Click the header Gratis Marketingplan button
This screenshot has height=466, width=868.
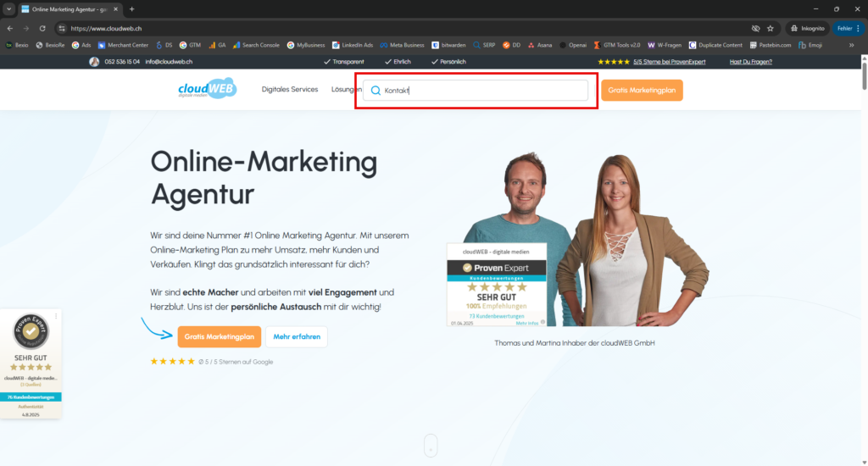point(642,90)
